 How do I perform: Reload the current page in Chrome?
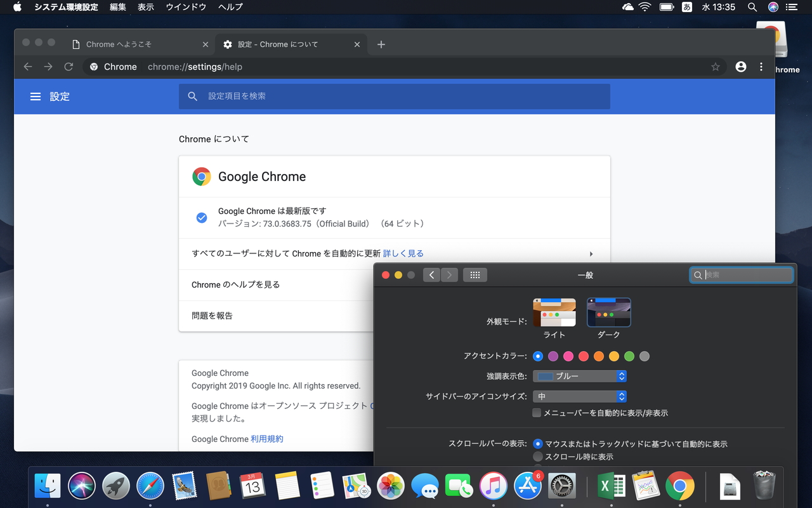click(x=69, y=67)
